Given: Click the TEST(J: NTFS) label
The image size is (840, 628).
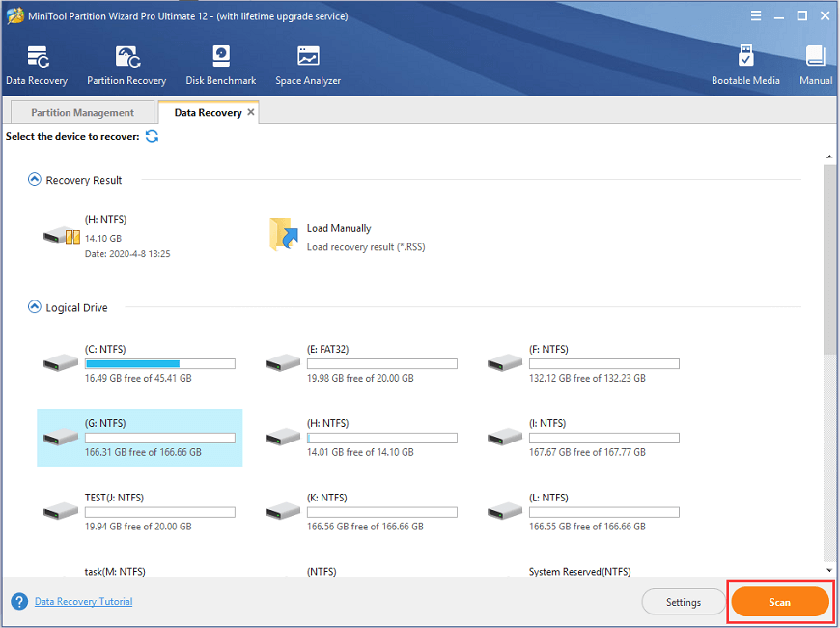Looking at the screenshot, I should pyautogui.click(x=114, y=498).
